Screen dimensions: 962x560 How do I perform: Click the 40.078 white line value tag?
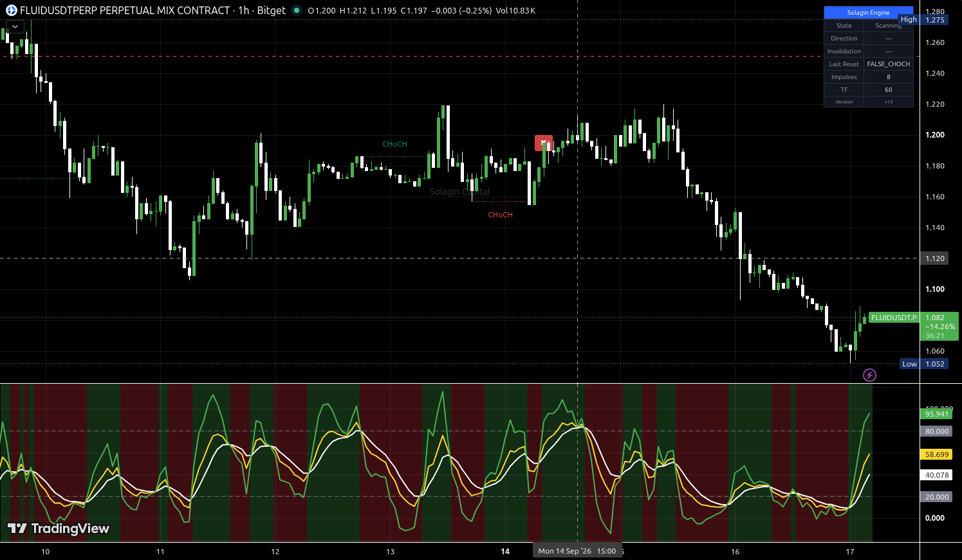(x=937, y=475)
